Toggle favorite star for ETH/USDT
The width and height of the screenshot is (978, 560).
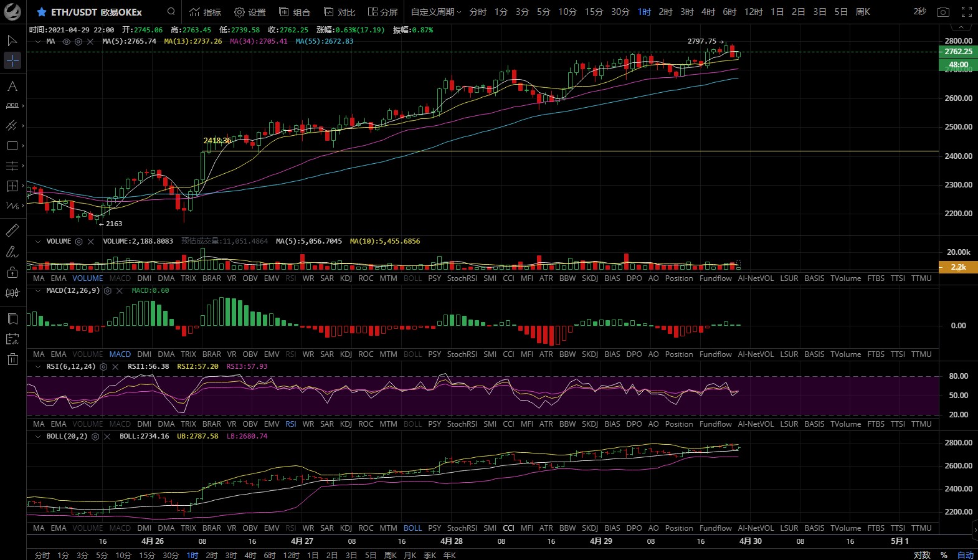(41, 12)
